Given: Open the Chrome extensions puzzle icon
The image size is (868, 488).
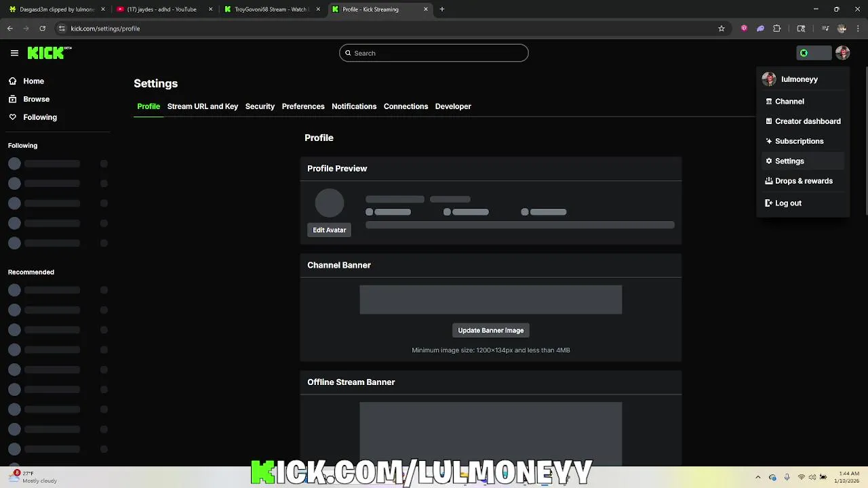Looking at the screenshot, I should pos(777,28).
